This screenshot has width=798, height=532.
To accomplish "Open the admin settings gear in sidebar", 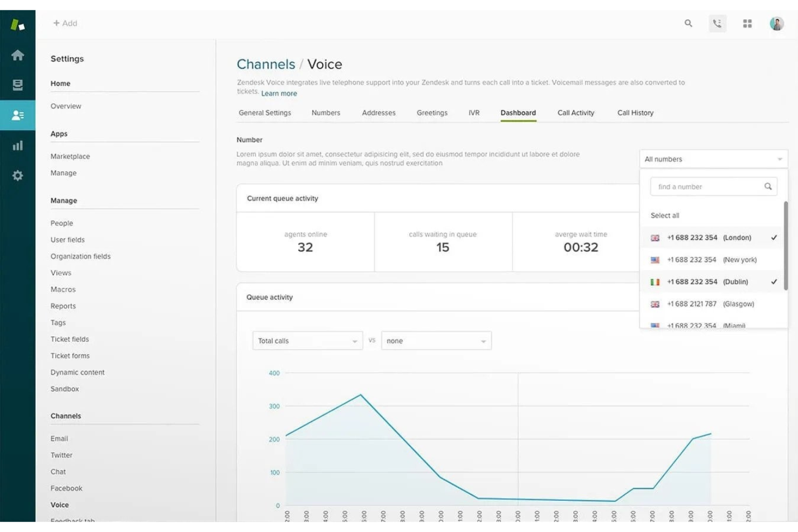I will pos(18,175).
